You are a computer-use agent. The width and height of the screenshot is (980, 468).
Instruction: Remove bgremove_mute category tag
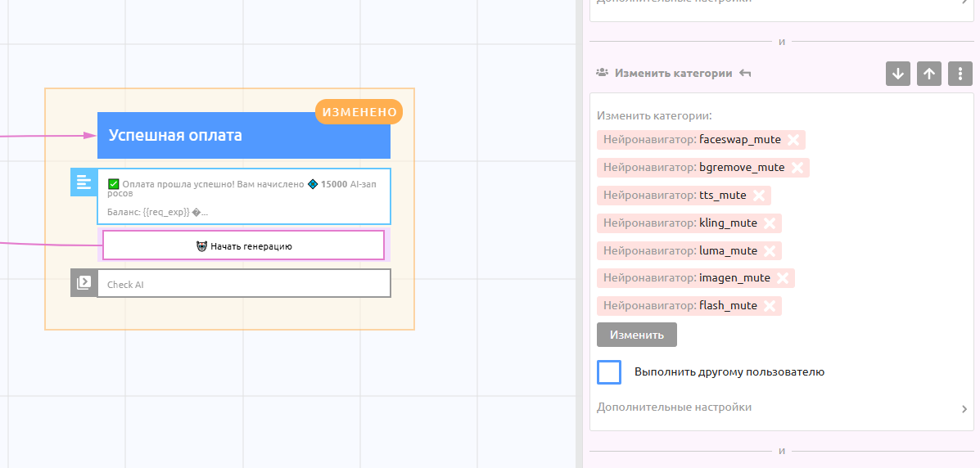797,168
